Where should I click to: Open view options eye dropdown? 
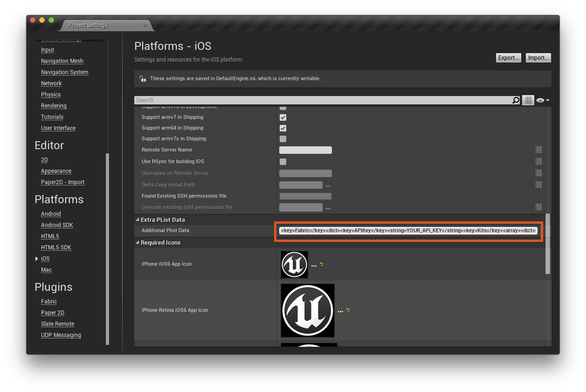[543, 100]
